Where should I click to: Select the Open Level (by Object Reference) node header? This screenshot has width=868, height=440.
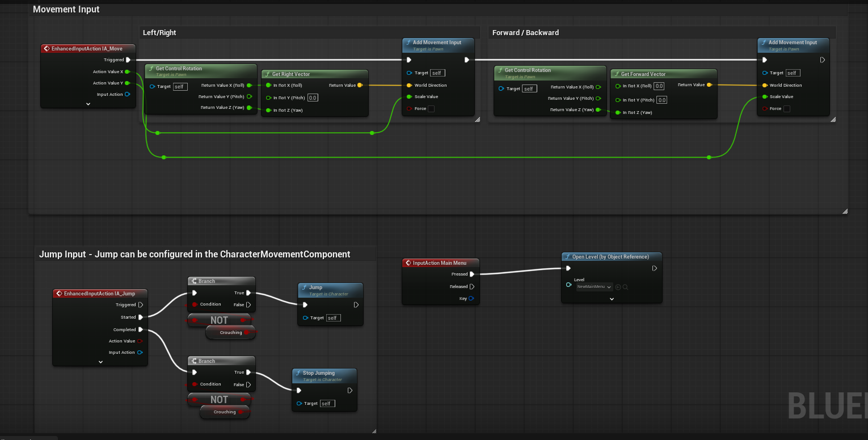(612, 257)
